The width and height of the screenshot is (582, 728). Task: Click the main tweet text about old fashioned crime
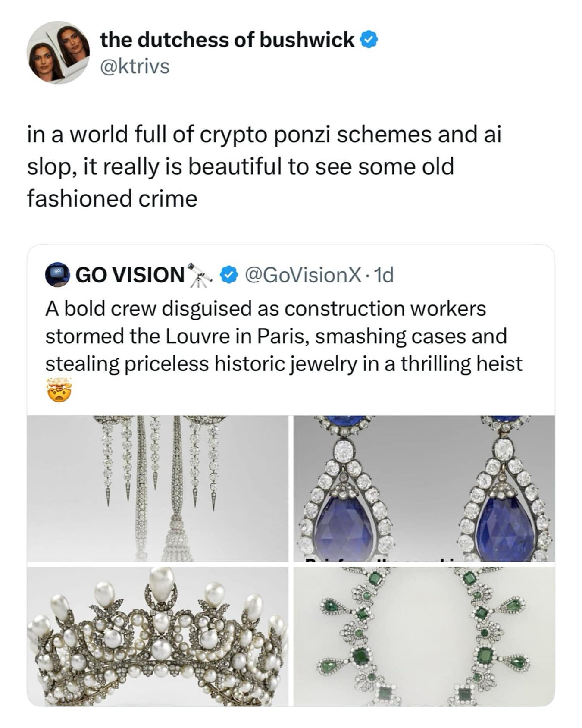point(264,166)
